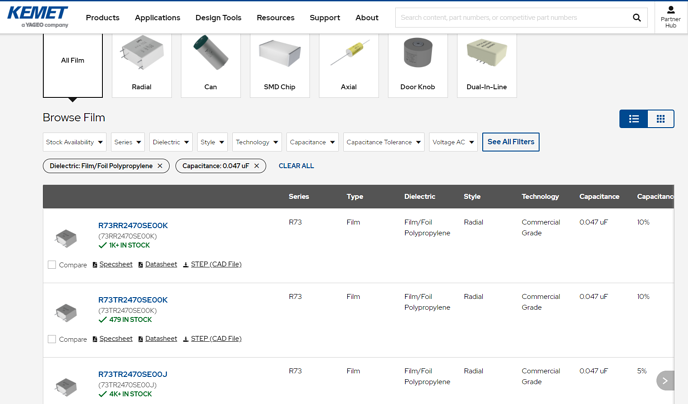Click '1K+ IN STOCK' status text
The width and height of the screenshot is (688, 404).
click(x=129, y=245)
